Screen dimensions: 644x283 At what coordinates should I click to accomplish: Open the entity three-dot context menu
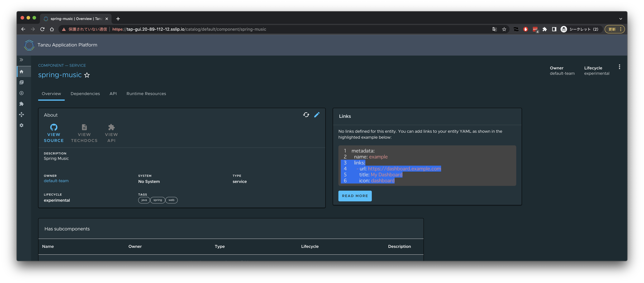pyautogui.click(x=619, y=67)
